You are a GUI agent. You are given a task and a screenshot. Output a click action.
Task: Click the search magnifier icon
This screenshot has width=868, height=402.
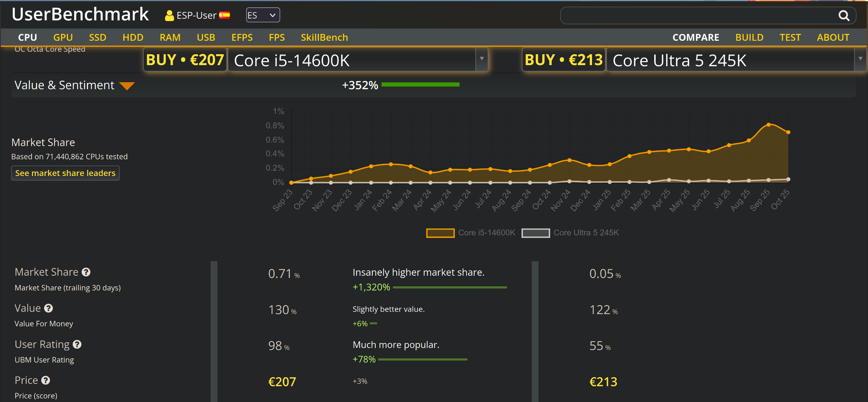point(844,15)
